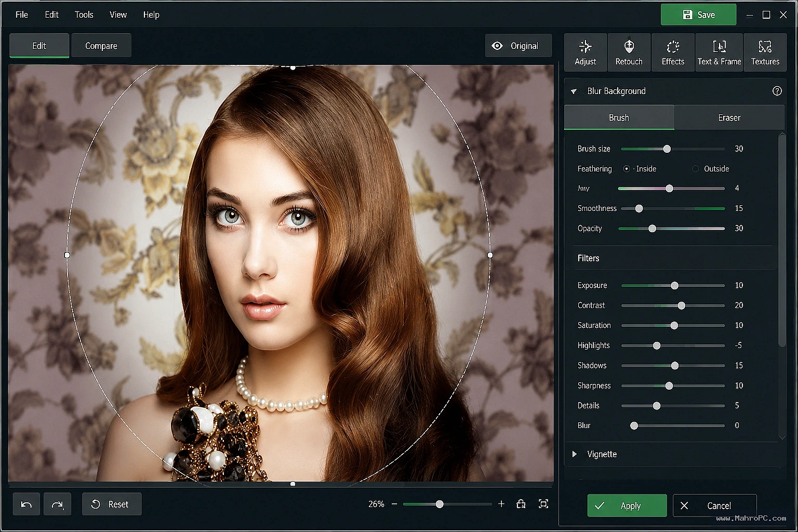Click the Filters section heading
The width and height of the screenshot is (798, 532).
pyautogui.click(x=588, y=258)
